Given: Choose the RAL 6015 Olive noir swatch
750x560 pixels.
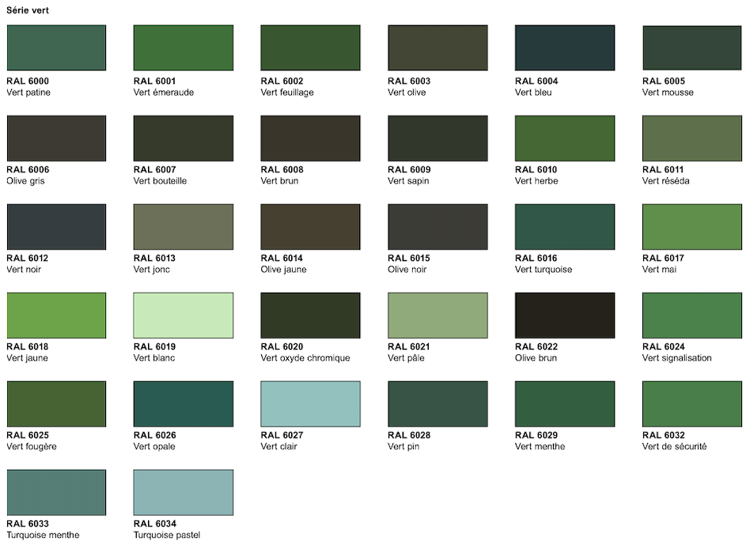Looking at the screenshot, I should [x=437, y=227].
